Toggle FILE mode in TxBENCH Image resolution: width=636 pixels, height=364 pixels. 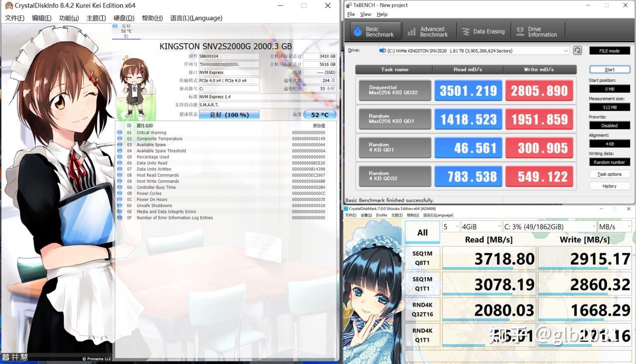point(609,50)
